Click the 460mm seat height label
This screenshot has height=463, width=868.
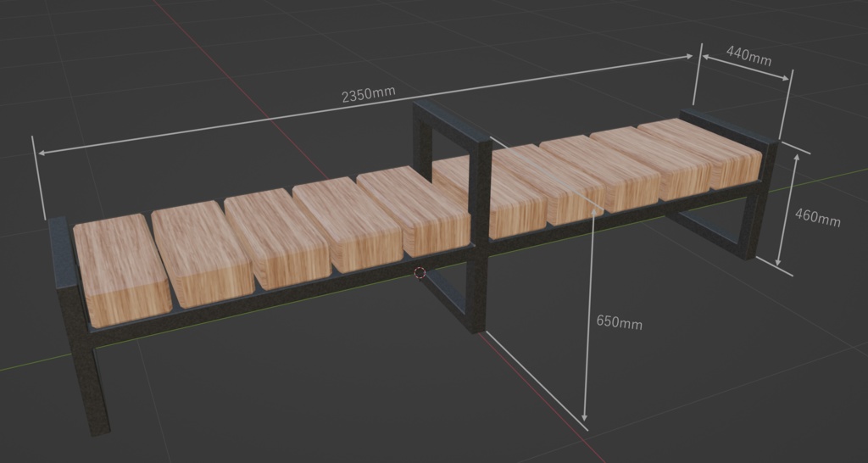[818, 217]
